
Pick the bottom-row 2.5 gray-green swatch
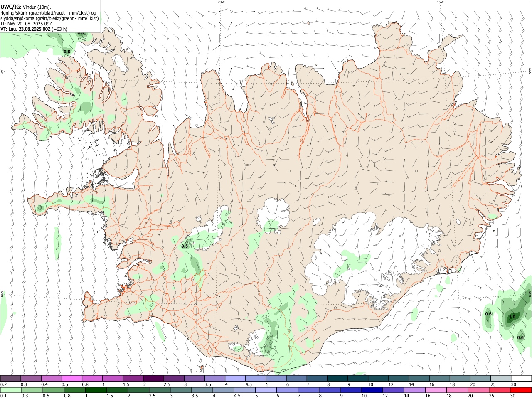[160, 390]
